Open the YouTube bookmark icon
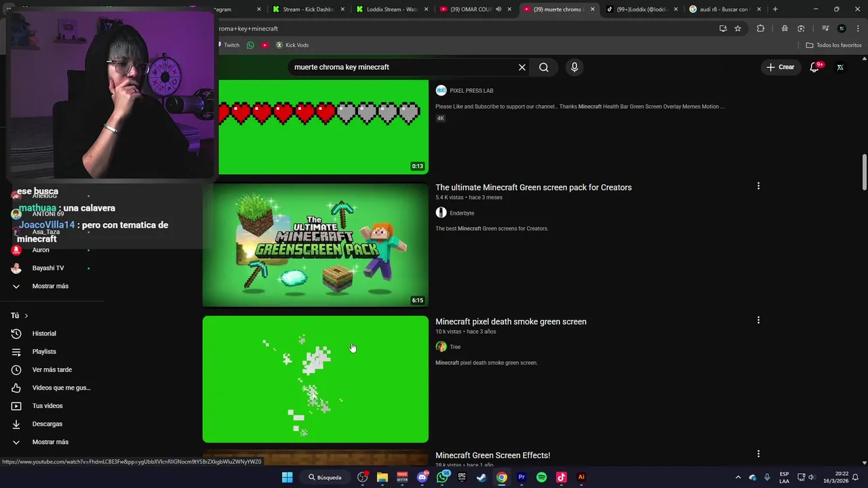 click(x=265, y=45)
